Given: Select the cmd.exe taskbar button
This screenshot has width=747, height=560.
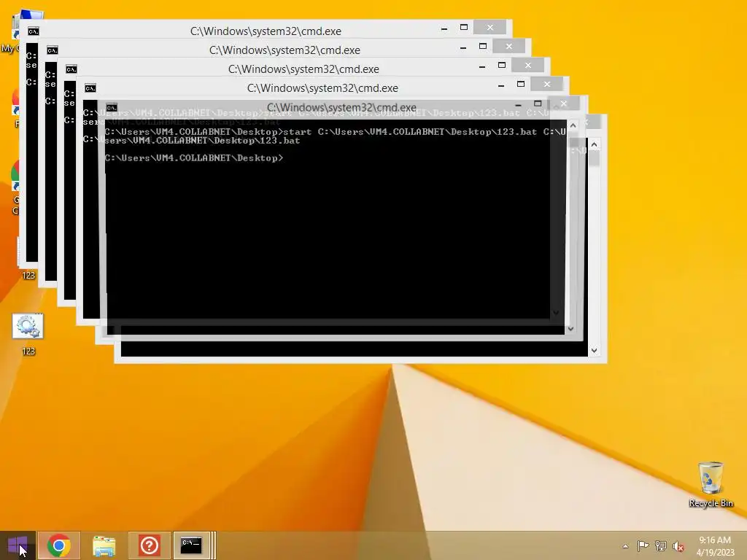Looking at the screenshot, I should click(192, 545).
